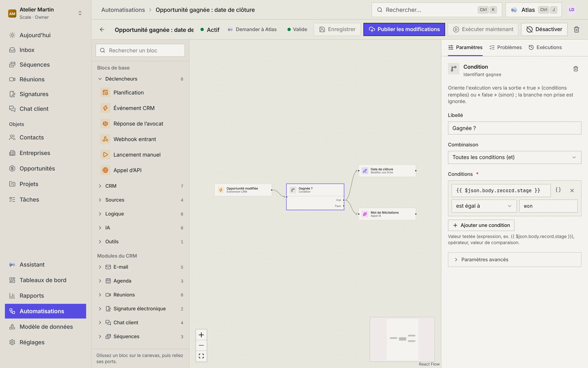Click the Libellé field containing Gagnée ?
This screenshot has height=368, width=588.
[x=514, y=128]
